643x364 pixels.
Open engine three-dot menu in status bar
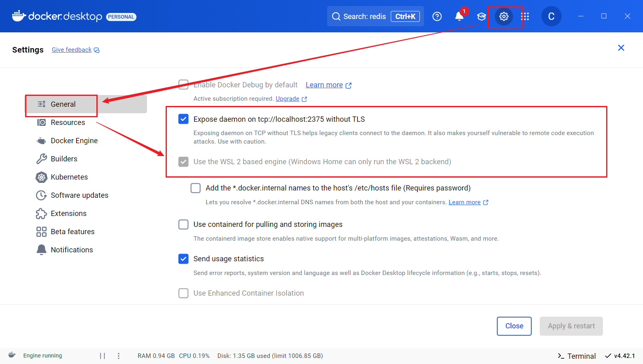coord(119,356)
